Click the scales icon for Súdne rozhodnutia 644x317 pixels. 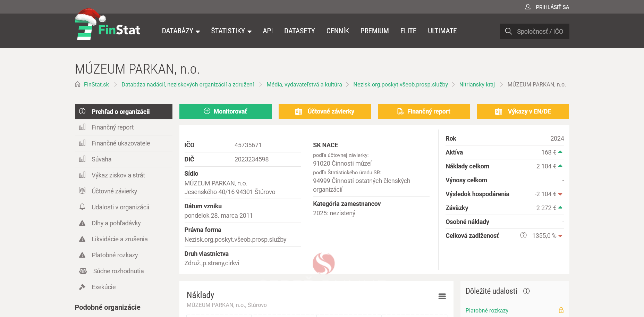click(x=83, y=271)
